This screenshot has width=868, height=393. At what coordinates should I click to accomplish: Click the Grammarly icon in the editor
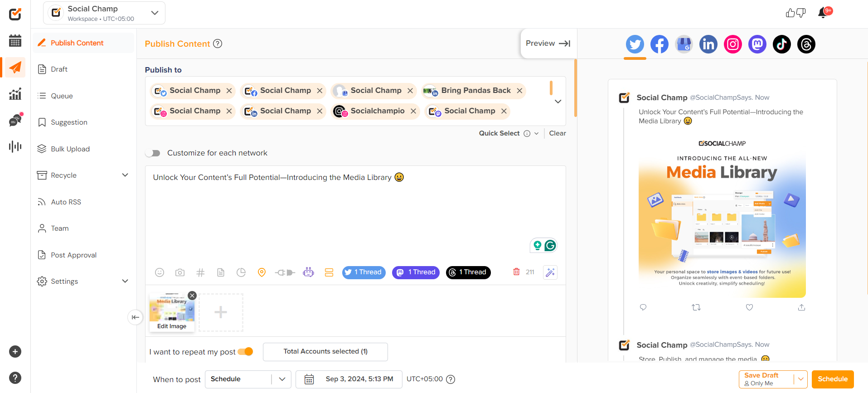point(550,245)
